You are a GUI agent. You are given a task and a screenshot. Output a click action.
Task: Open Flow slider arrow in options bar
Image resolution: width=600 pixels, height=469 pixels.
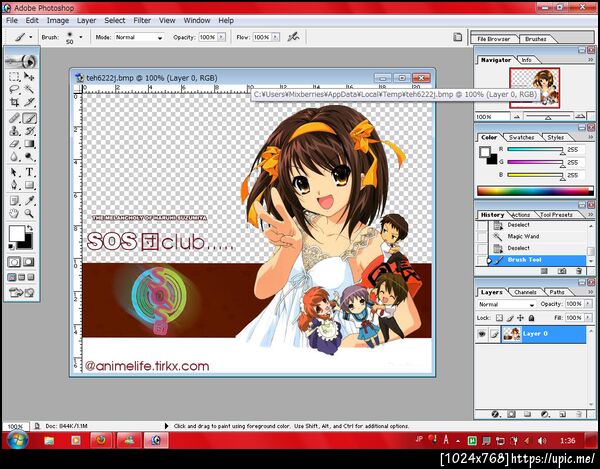pos(276,37)
